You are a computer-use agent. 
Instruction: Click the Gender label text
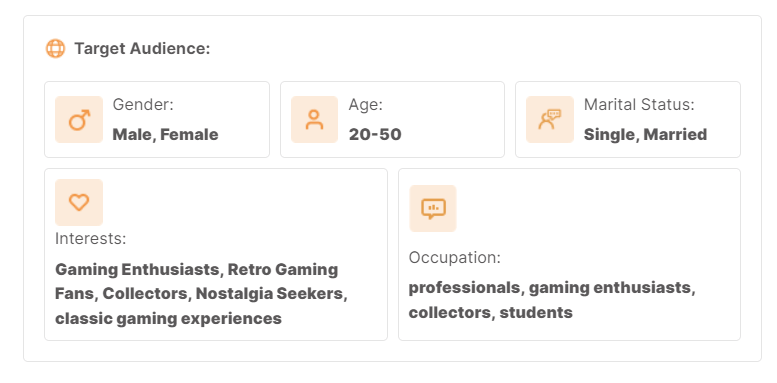[x=143, y=105]
